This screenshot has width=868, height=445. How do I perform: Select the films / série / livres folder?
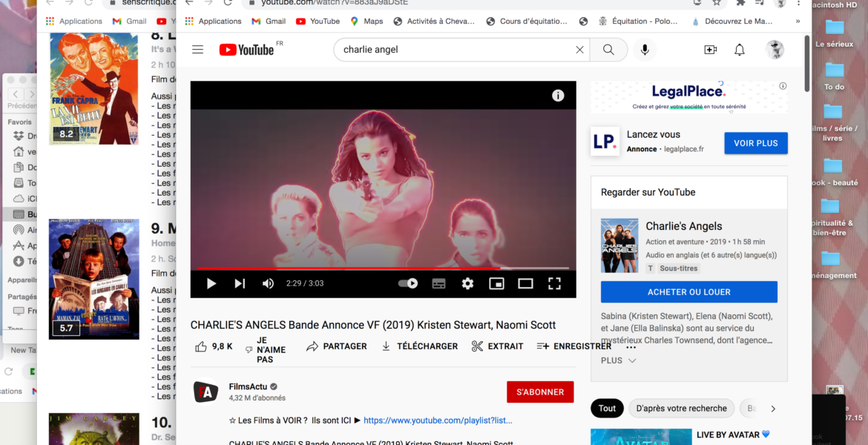tap(833, 122)
